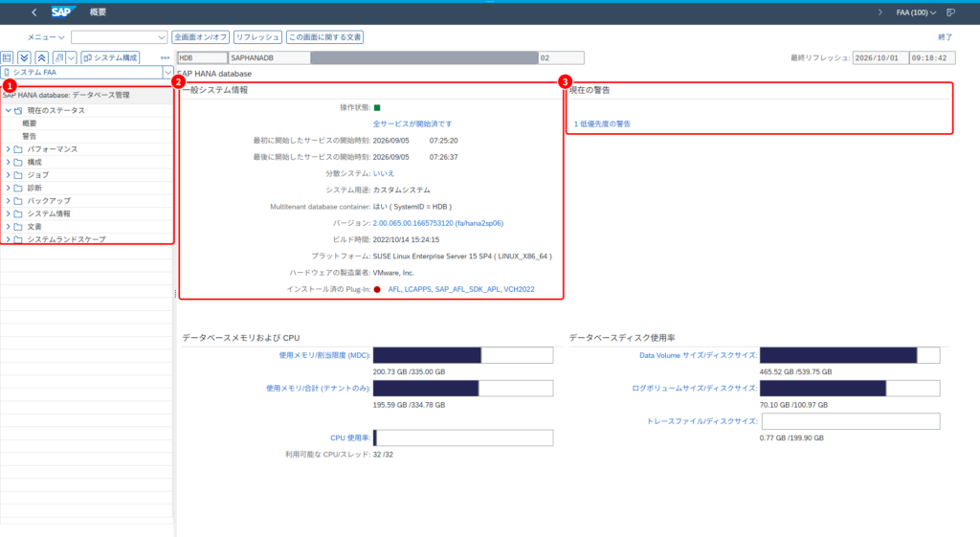Expand the システムランドスケープ tree node
The image size is (980, 537).
[x=8, y=239]
